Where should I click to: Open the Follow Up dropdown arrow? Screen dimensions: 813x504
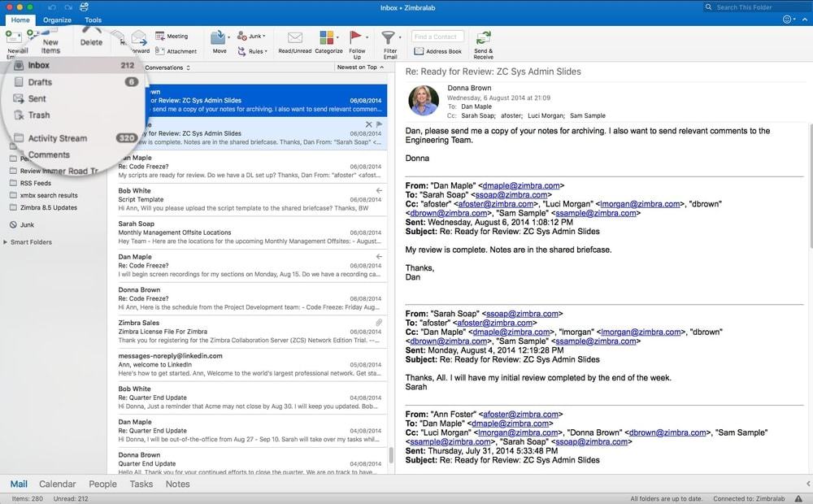[x=367, y=37]
